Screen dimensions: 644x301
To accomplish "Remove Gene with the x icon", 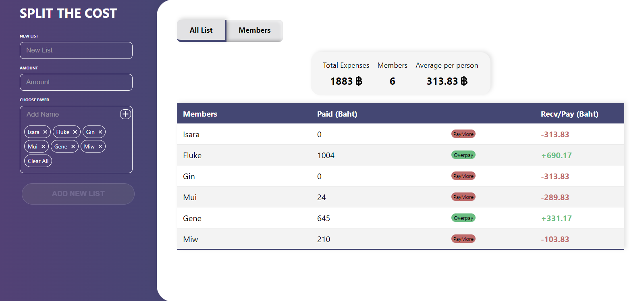I will (x=73, y=146).
